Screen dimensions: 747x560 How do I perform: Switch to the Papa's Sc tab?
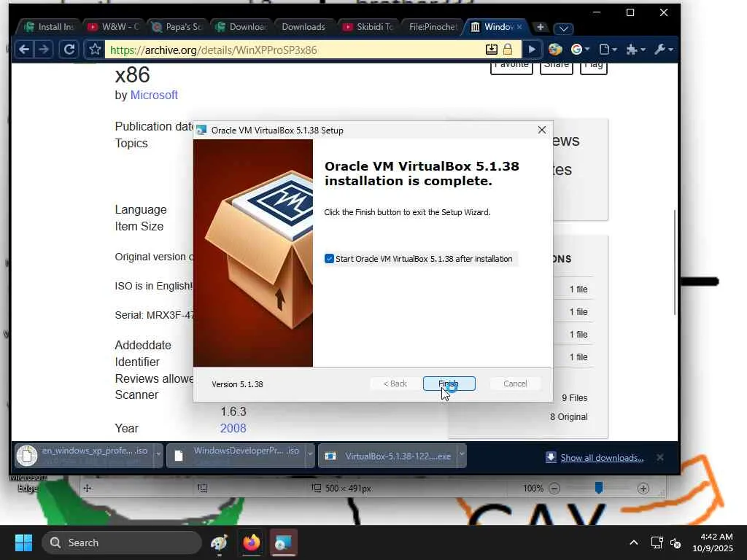click(x=178, y=27)
